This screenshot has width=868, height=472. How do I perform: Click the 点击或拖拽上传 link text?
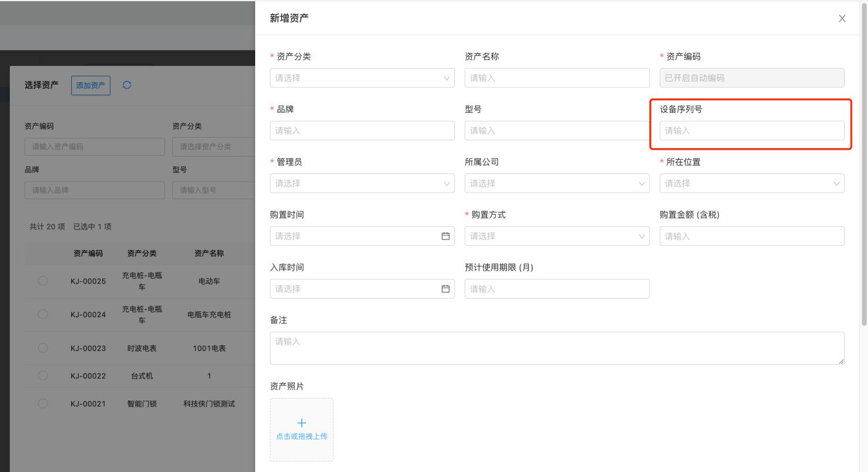tap(301, 437)
